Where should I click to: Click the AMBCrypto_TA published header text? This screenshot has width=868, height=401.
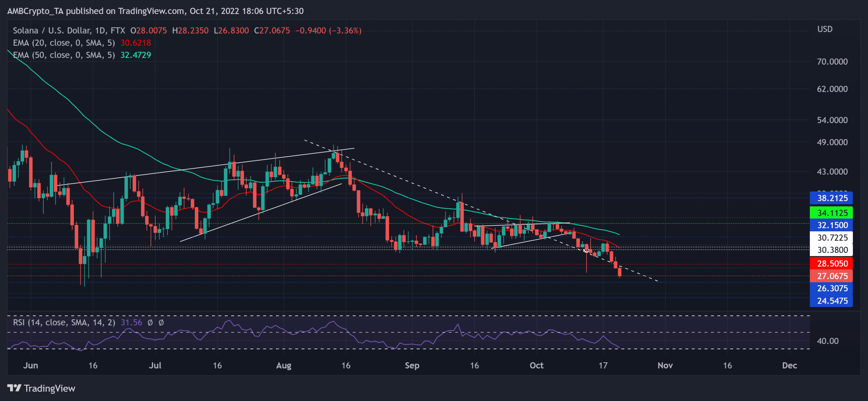(x=155, y=11)
